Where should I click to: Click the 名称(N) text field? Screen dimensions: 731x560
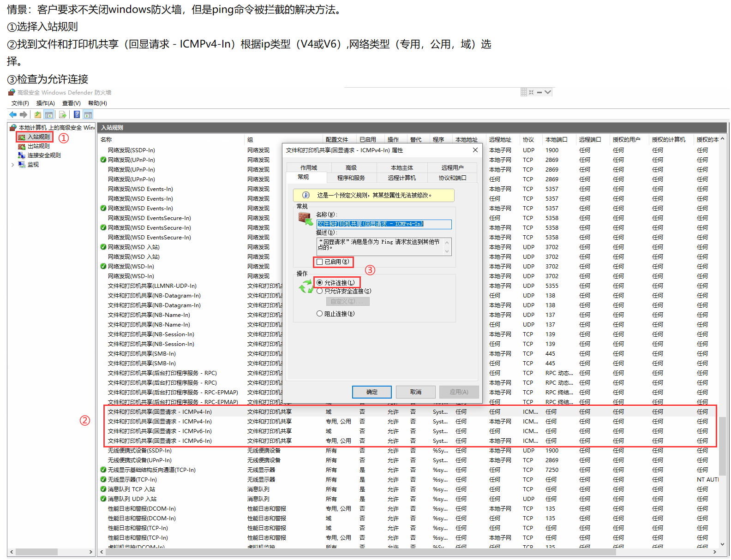384,224
